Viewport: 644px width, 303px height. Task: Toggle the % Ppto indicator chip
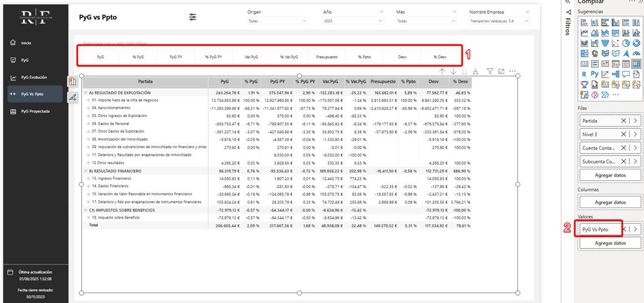click(x=364, y=57)
